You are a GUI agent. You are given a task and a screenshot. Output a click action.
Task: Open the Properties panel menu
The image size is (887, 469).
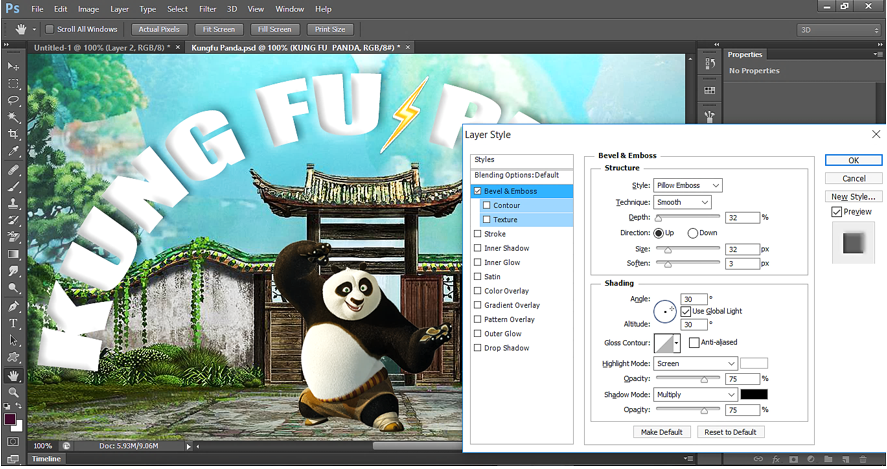[x=877, y=54]
